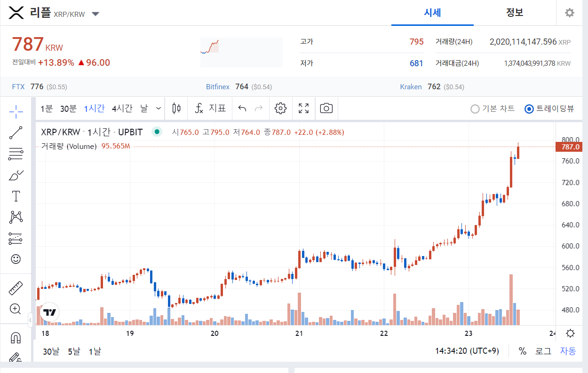Expand the time interval dropdown chevron
The width and height of the screenshot is (588, 373).
coord(159,109)
